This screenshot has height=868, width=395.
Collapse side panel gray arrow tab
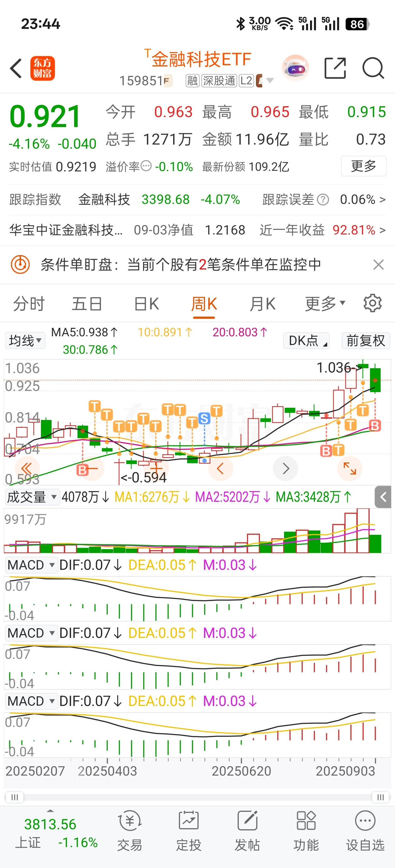[383, 497]
